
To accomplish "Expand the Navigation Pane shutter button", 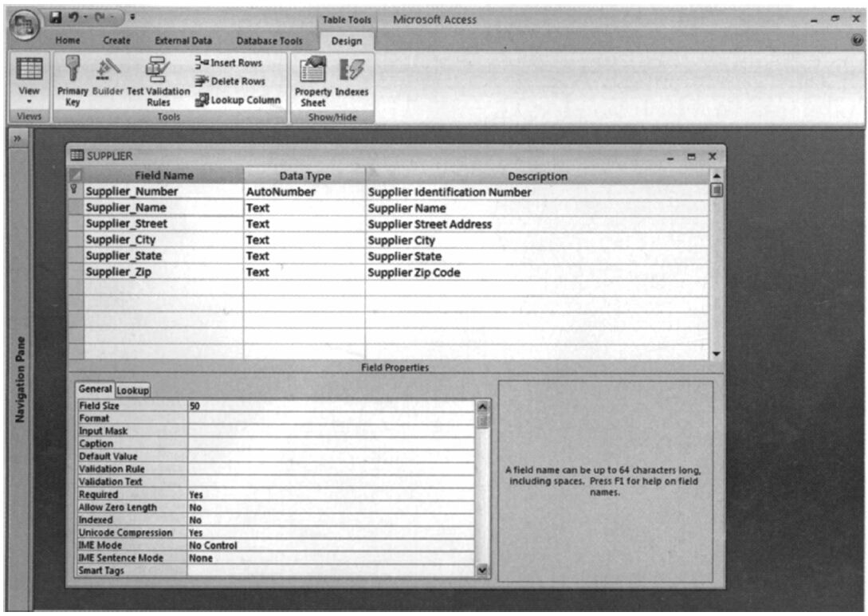I will point(18,138).
